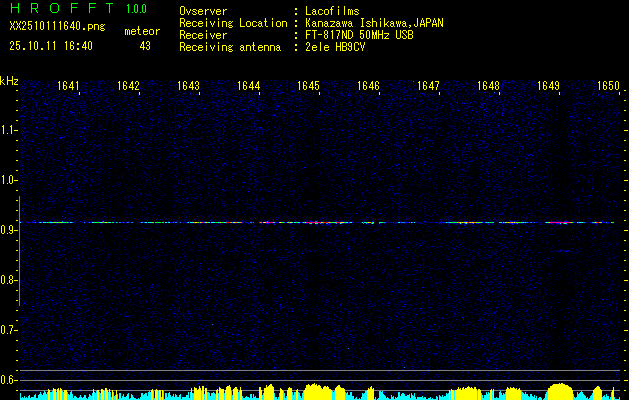
Task: Click the Kanazawa Ishikawa,JAPAN location text
Action: point(375,23)
